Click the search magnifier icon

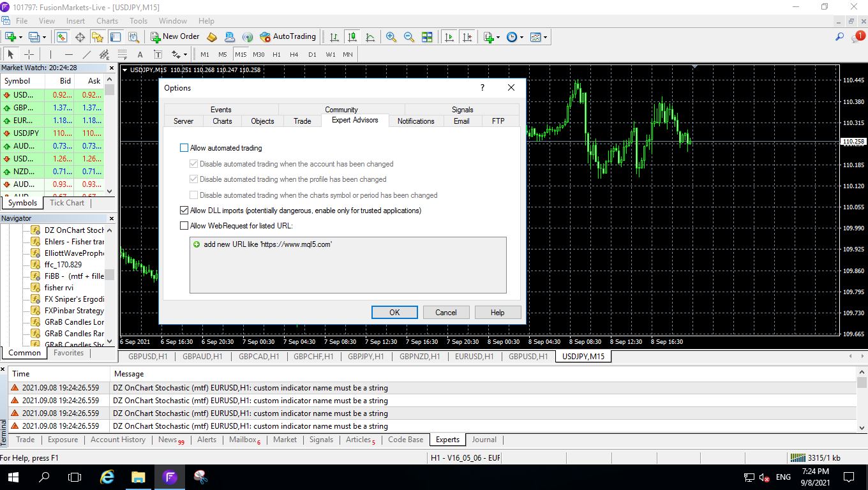pos(840,37)
